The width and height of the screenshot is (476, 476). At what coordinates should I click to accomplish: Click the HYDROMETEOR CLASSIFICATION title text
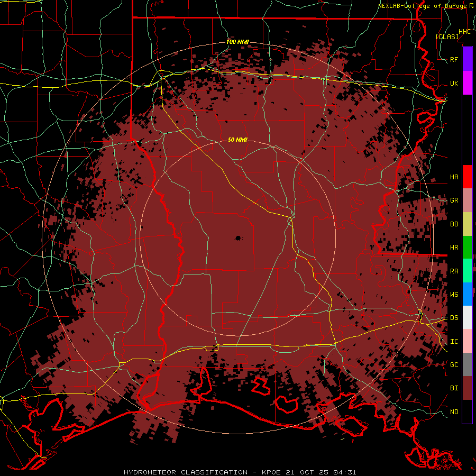(x=186, y=472)
